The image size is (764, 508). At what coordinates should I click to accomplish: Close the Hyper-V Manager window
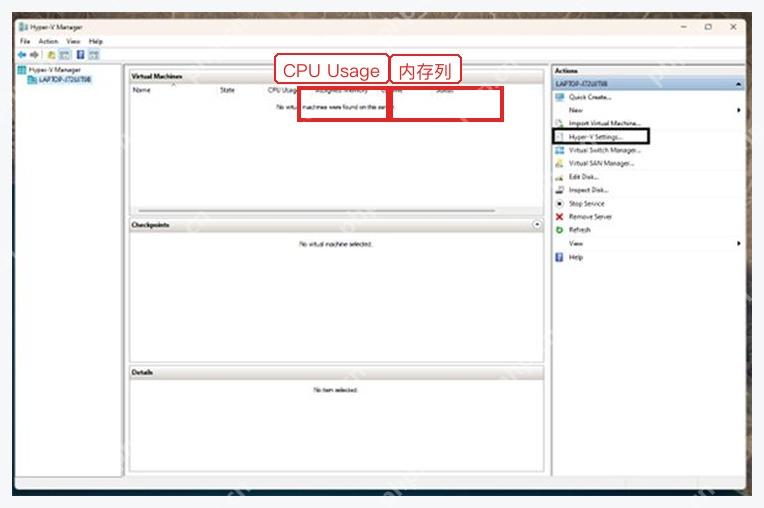tap(733, 27)
